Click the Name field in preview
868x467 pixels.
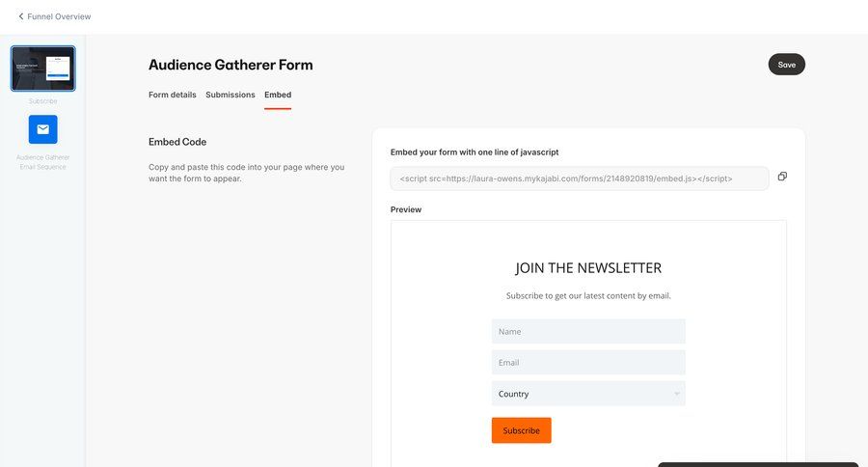point(588,332)
